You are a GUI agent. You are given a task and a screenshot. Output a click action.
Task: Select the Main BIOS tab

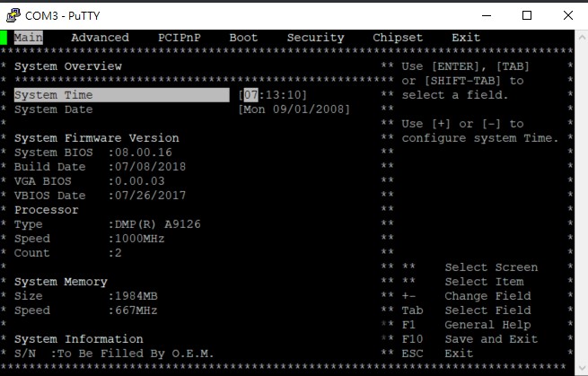(x=29, y=38)
